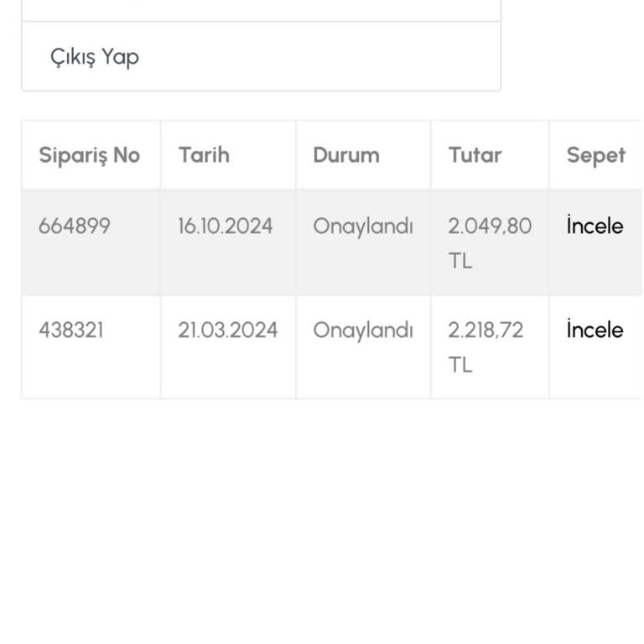Open İncele link for order 438321
Image resolution: width=644 pixels, height=644 pixels.
[595, 330]
